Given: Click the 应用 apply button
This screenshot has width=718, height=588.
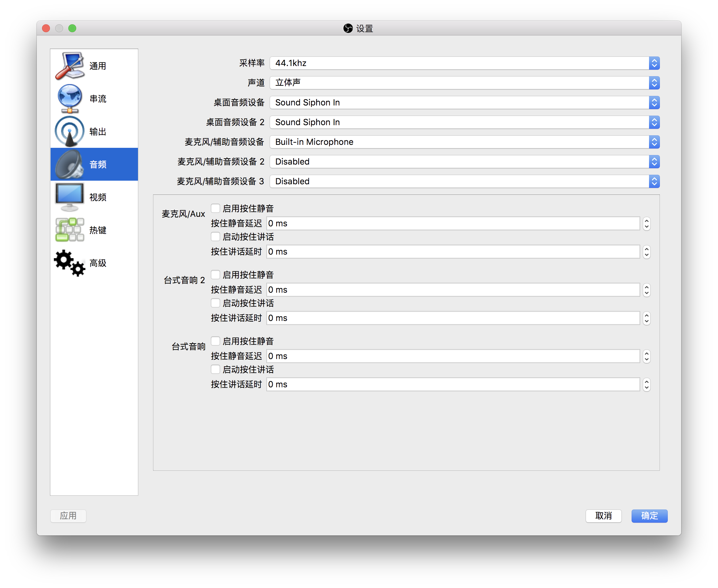Looking at the screenshot, I should (x=68, y=516).
